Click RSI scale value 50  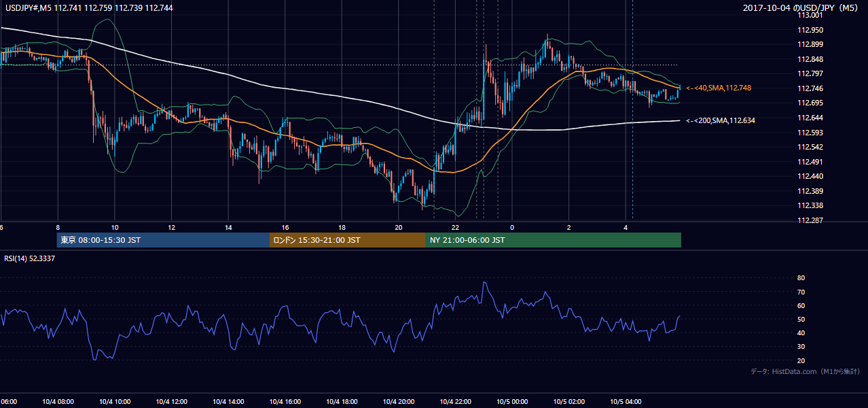[801, 319]
